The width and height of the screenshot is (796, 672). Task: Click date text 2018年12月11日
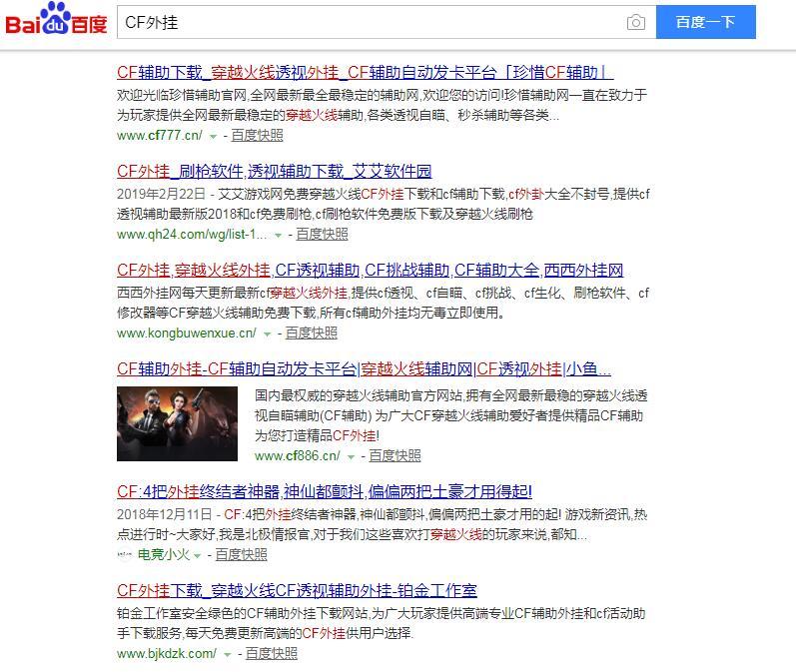[x=165, y=514]
